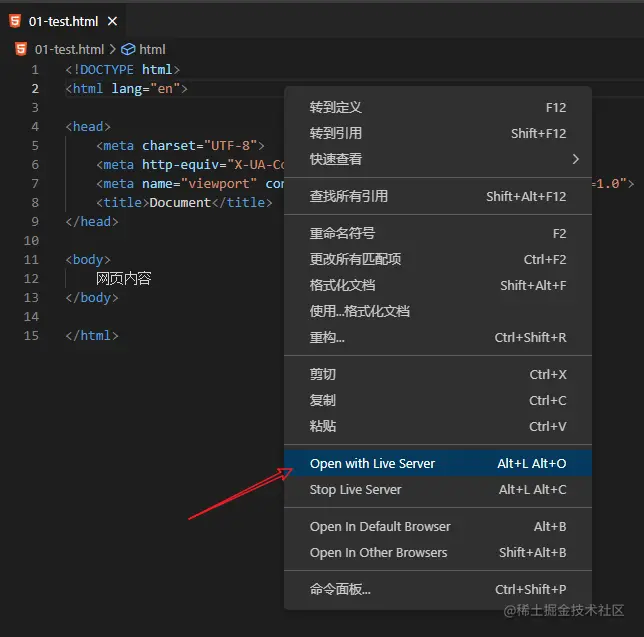644x637 pixels.
Task: Click breadcrumb HTML5 file icon
Action: click(x=21, y=49)
